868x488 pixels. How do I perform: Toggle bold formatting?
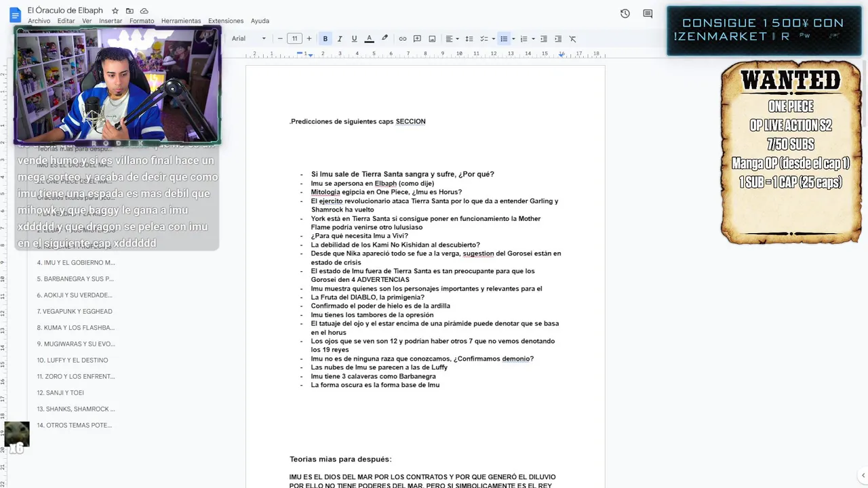tap(325, 39)
